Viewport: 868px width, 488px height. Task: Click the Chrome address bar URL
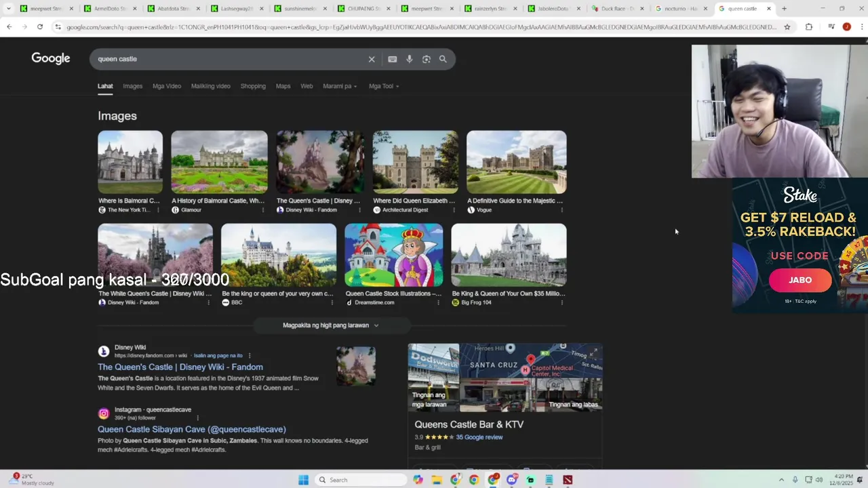tap(420, 27)
